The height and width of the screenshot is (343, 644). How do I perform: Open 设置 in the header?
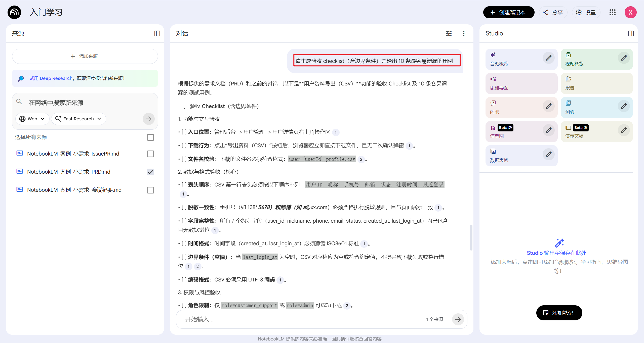click(x=586, y=12)
